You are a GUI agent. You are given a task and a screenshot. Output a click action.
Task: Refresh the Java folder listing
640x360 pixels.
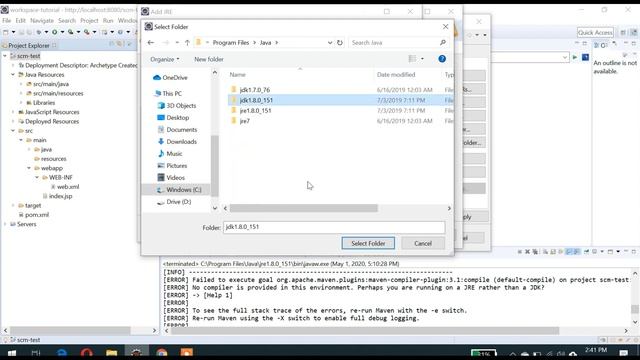pyautogui.click(x=340, y=42)
